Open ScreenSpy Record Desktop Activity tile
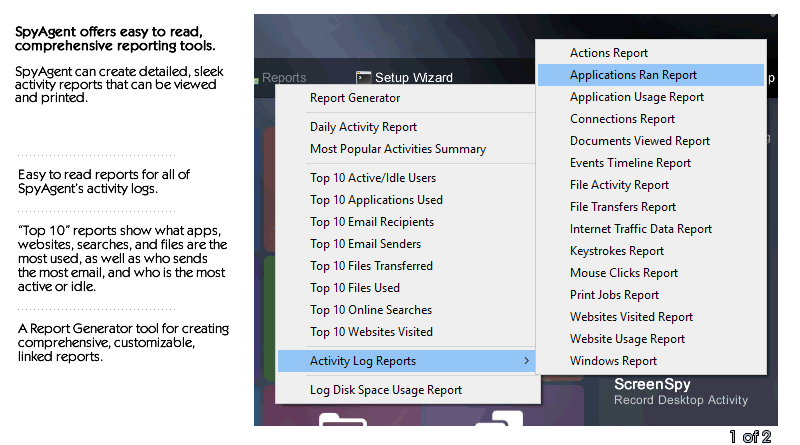This screenshot has width=800, height=445. tap(681, 391)
